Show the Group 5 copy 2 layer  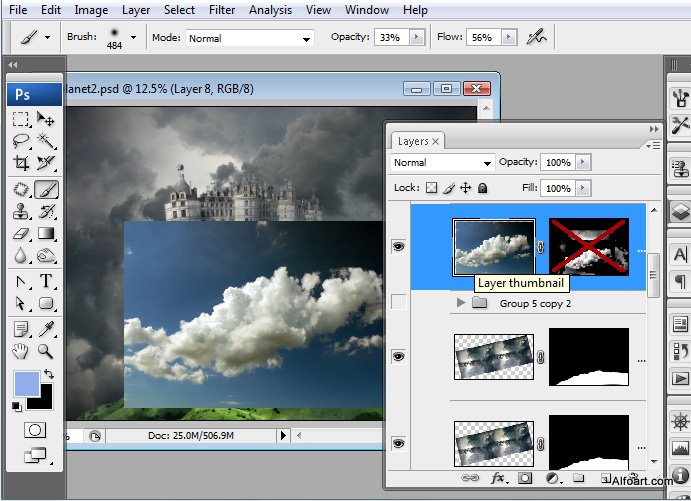pos(398,303)
